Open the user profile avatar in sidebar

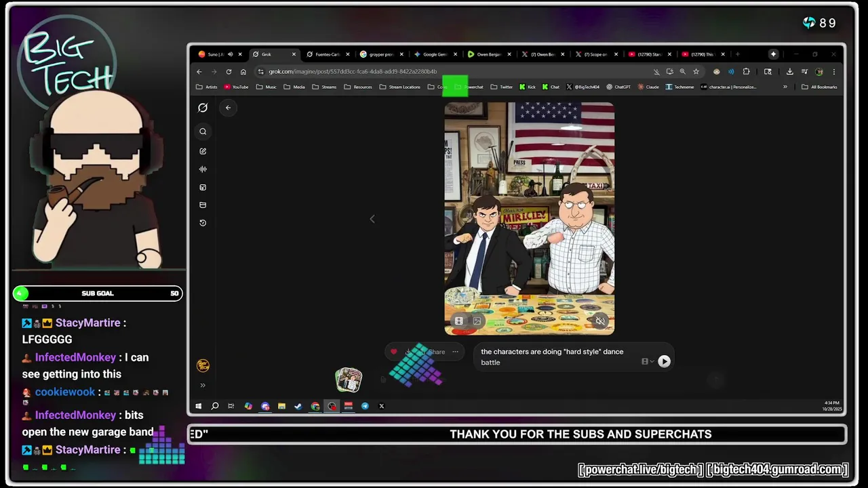click(203, 366)
